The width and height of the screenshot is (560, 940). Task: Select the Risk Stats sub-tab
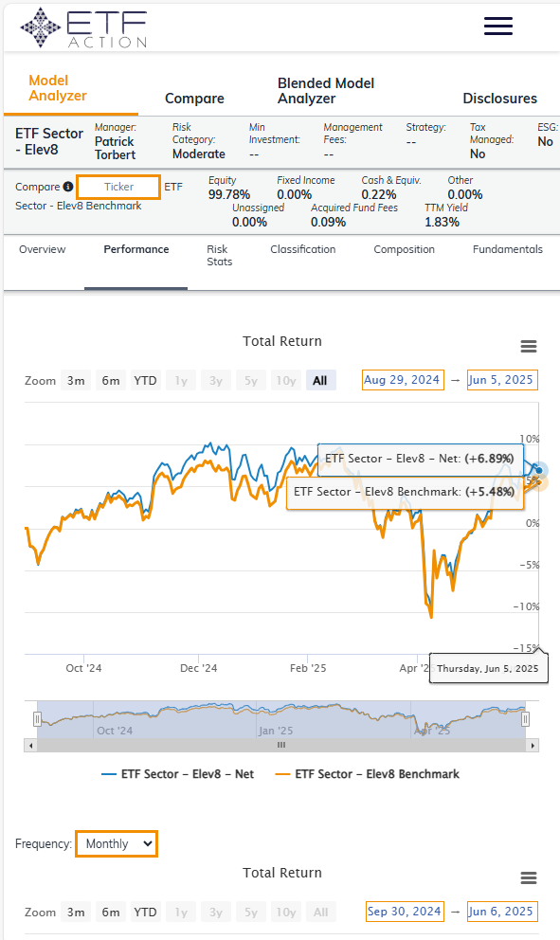pos(220,256)
